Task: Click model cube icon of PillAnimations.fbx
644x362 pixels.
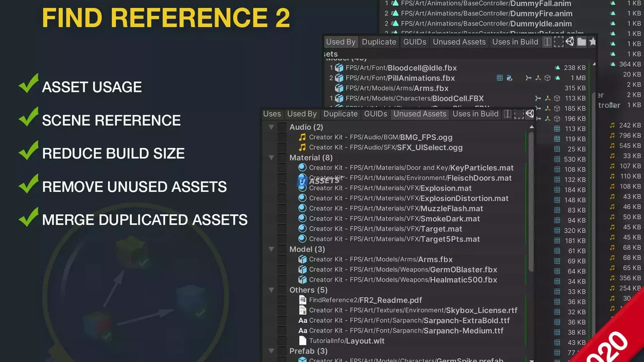Action: point(339,78)
